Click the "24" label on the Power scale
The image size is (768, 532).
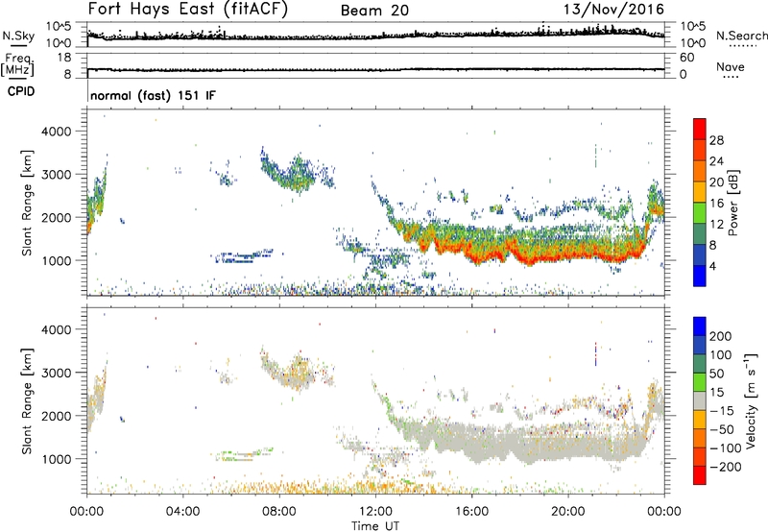click(x=716, y=161)
